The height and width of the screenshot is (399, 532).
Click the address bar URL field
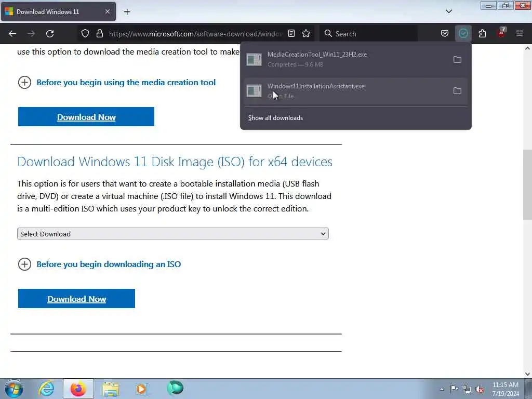[x=195, y=34]
